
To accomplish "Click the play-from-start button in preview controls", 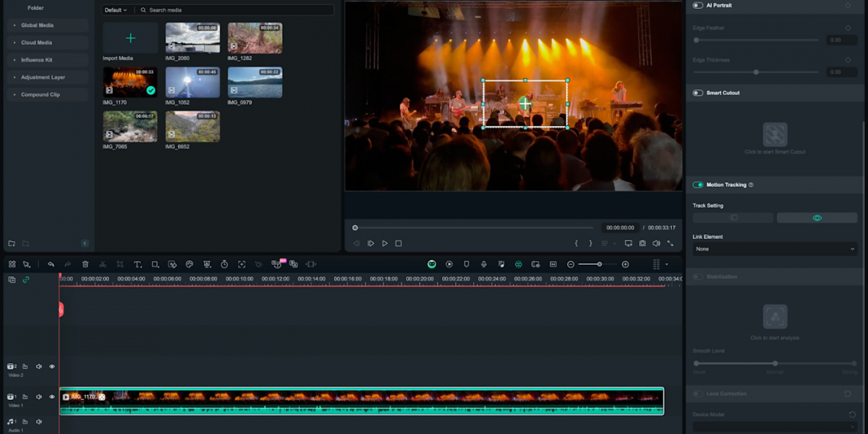I will pyautogui.click(x=371, y=244).
